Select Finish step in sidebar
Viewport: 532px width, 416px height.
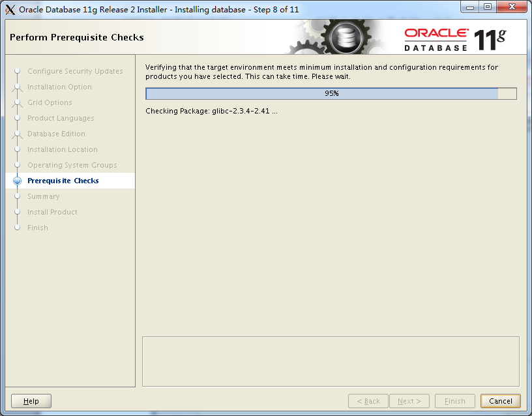pos(38,228)
